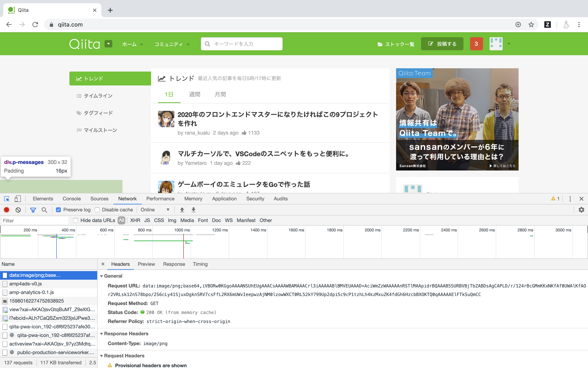Focus the キーワードを入力 search box
Image resolution: width=588 pixels, height=368 pixels.
click(x=242, y=44)
